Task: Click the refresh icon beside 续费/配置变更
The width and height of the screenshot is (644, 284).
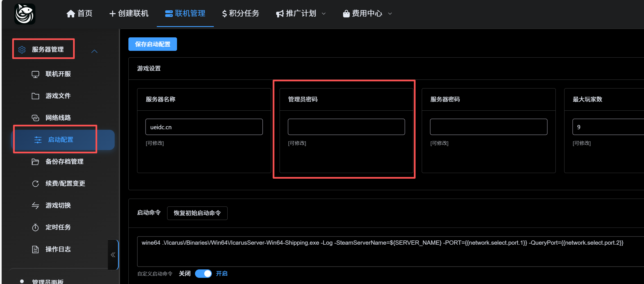Action: click(x=35, y=184)
